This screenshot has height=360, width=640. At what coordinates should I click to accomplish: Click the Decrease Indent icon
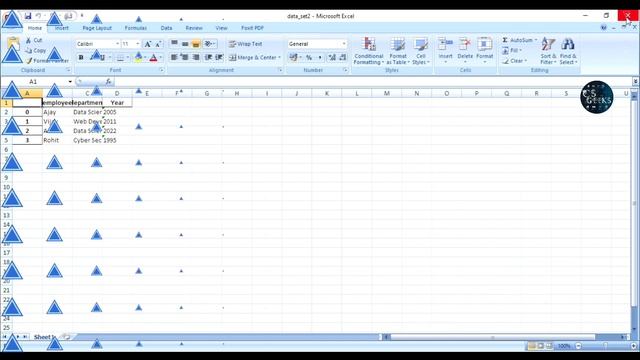(208, 58)
